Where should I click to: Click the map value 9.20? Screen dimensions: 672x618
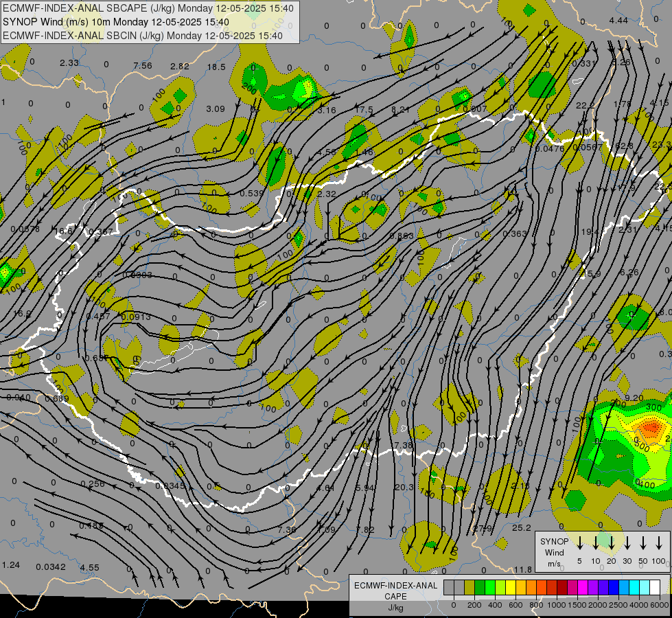[x=634, y=398]
